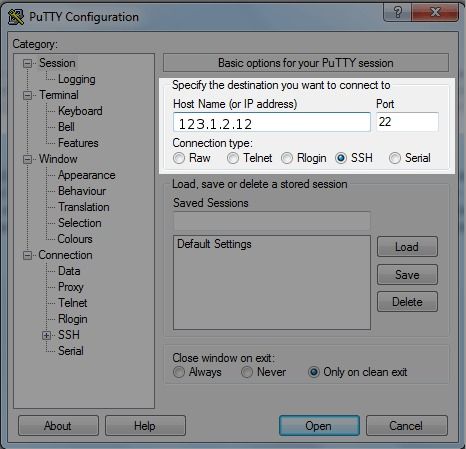Image resolution: width=466 pixels, height=449 pixels.
Task: Click the Cancel button
Action: (406, 426)
